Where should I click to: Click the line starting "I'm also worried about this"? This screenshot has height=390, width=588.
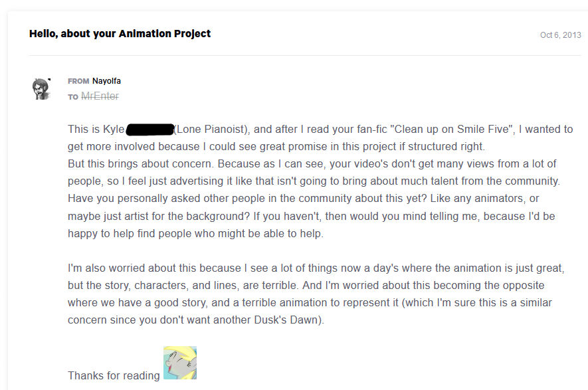pyautogui.click(x=316, y=268)
